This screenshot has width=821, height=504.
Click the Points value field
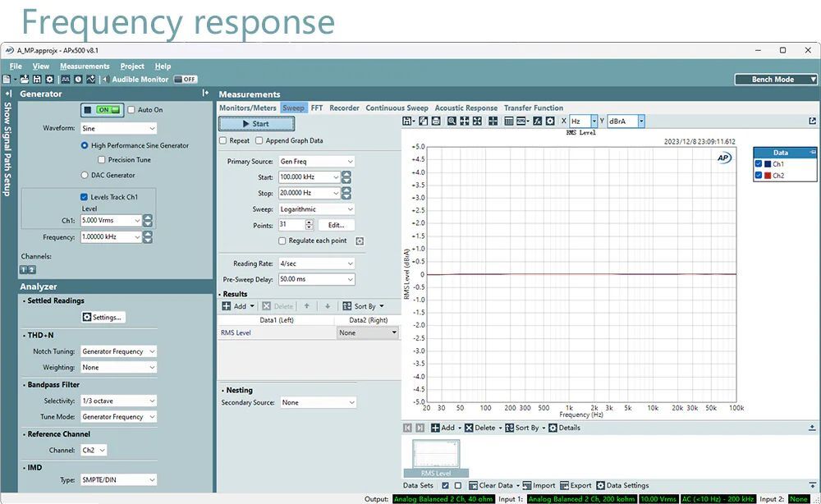(x=291, y=225)
